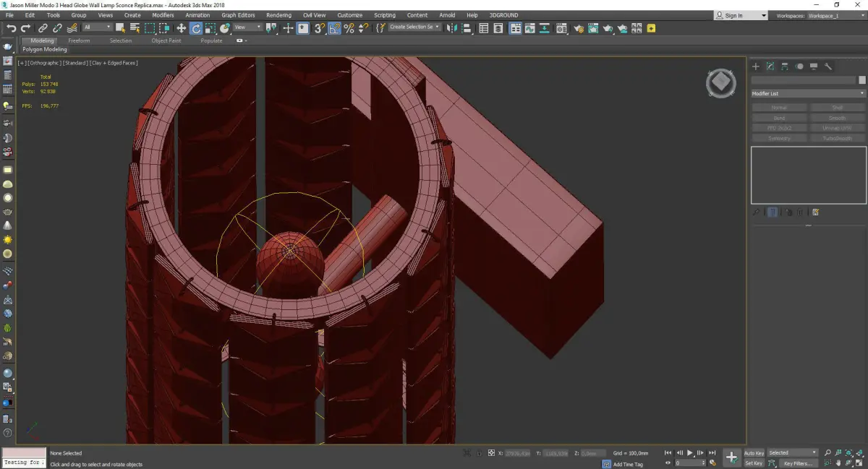Image resolution: width=868 pixels, height=469 pixels.
Task: Click the Set Key button
Action: 754,463
